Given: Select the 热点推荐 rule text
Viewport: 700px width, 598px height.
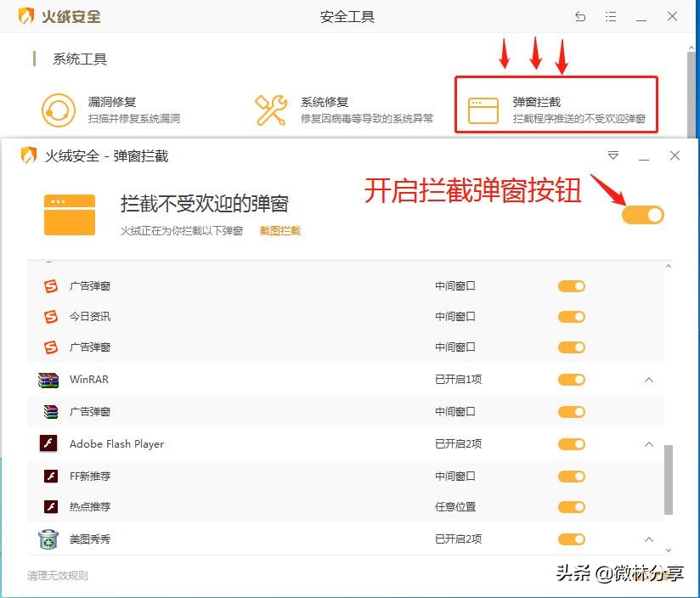Looking at the screenshot, I should pyautogui.click(x=90, y=507).
